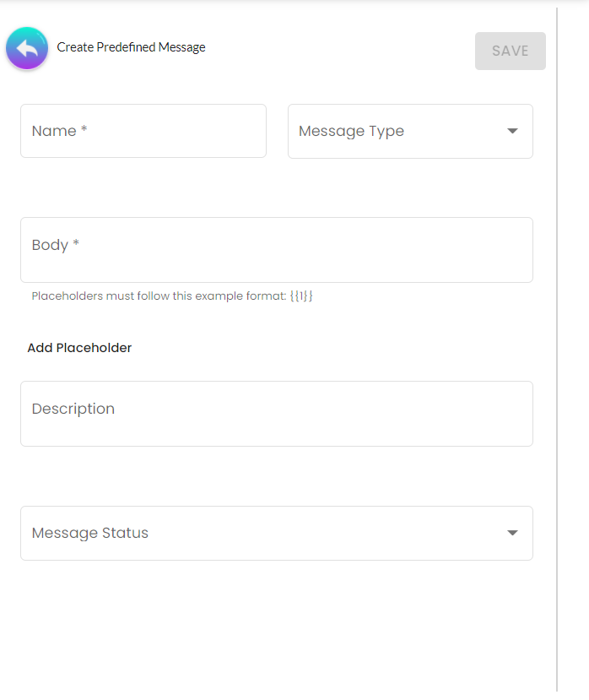589x700 pixels.
Task: Click the Message Type dropdown arrow
Action: 512,131
